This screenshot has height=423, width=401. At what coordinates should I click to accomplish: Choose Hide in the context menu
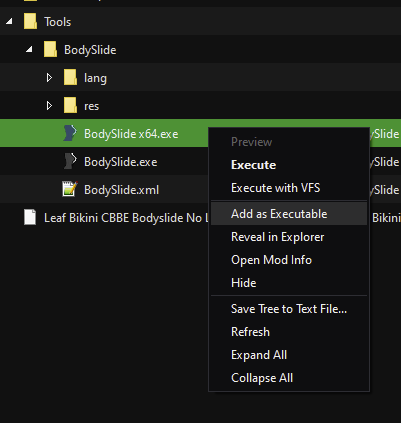(289, 283)
